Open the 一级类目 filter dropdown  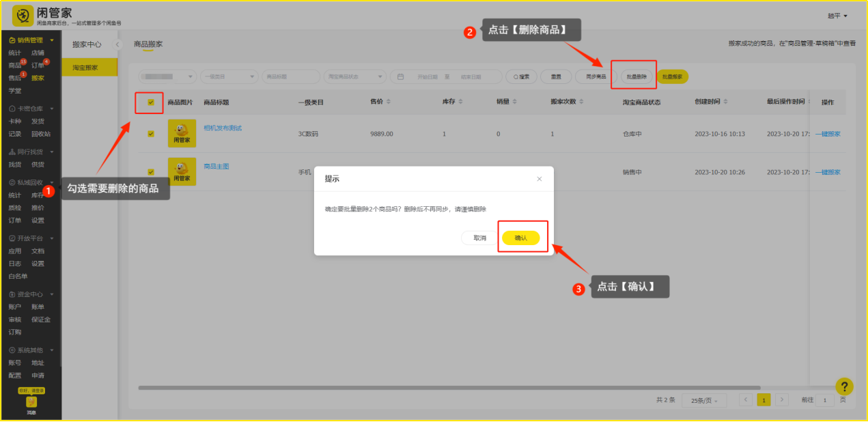click(230, 76)
